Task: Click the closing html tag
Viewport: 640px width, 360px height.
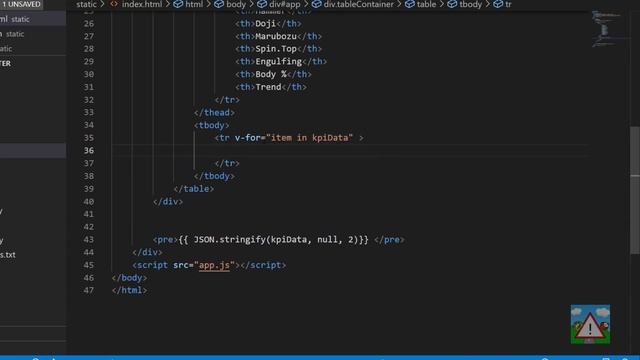Action: tap(129, 291)
